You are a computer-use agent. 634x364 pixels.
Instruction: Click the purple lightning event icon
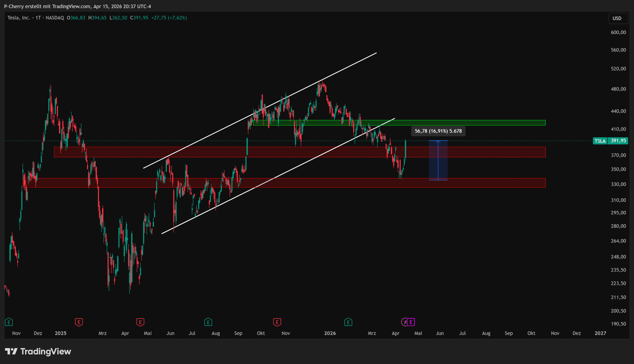[x=404, y=322]
